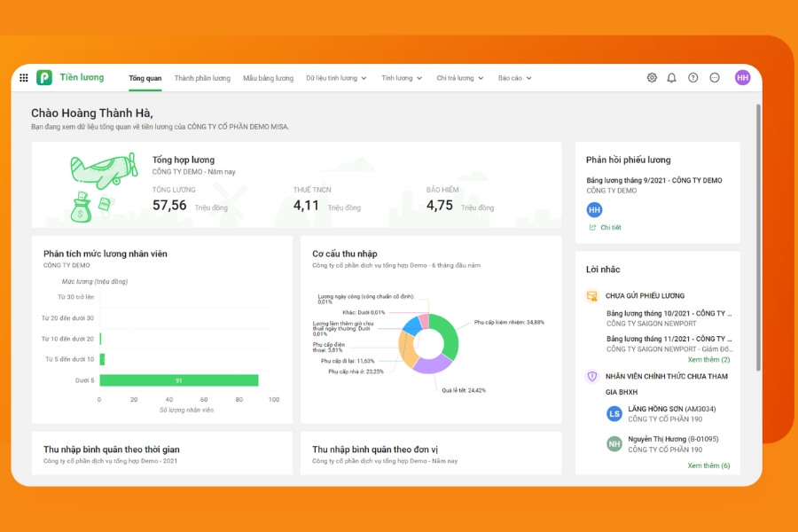Screen dimensions: 798x532
Task: Click the green Tiền lương logo icon
Action: pos(44,78)
